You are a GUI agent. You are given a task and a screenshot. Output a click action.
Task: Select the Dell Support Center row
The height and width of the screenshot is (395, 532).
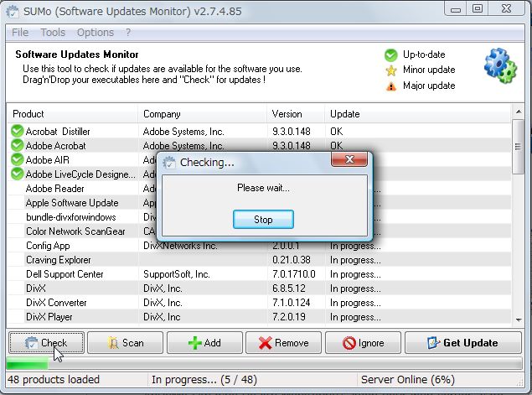coord(259,274)
